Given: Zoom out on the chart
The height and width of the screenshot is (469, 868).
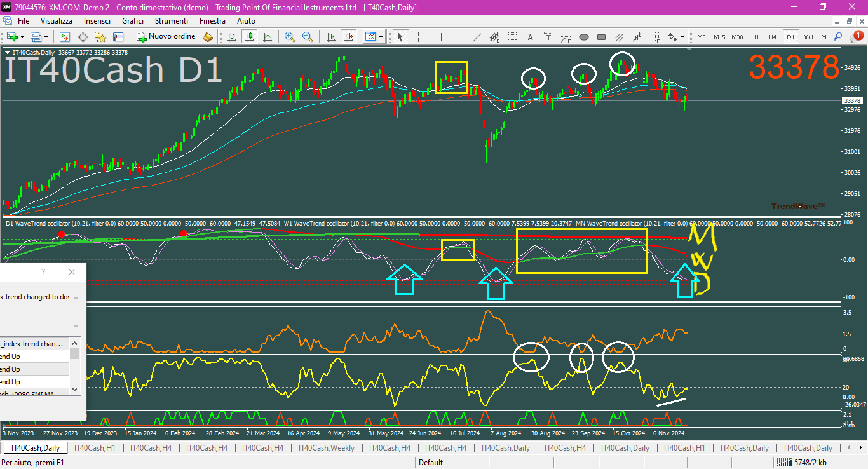Looking at the screenshot, I should [x=308, y=37].
